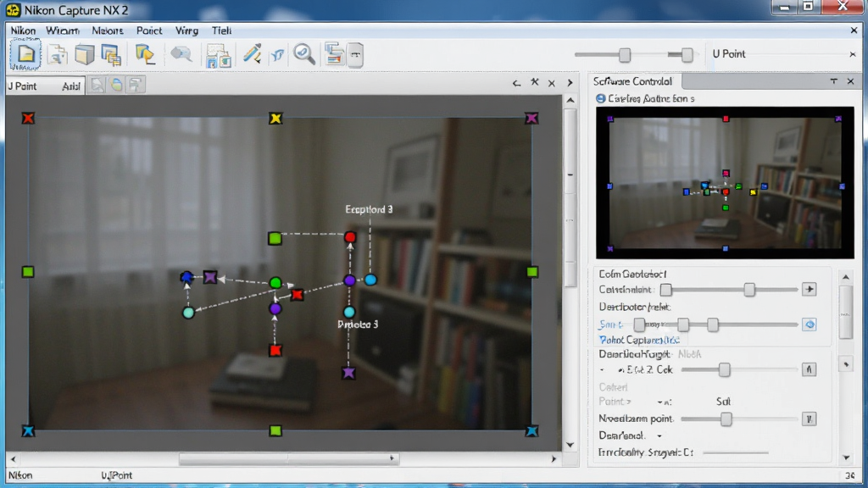Click the E 2 Cck slider thumb

(x=724, y=369)
